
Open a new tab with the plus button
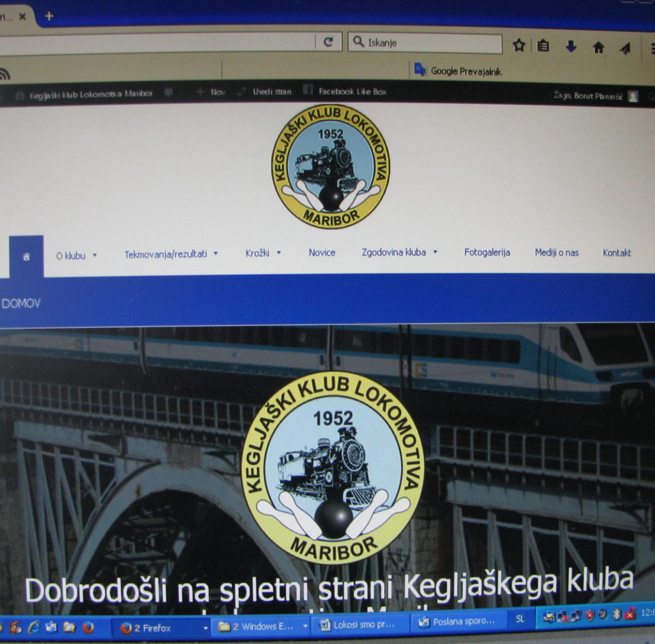pyautogui.click(x=49, y=16)
